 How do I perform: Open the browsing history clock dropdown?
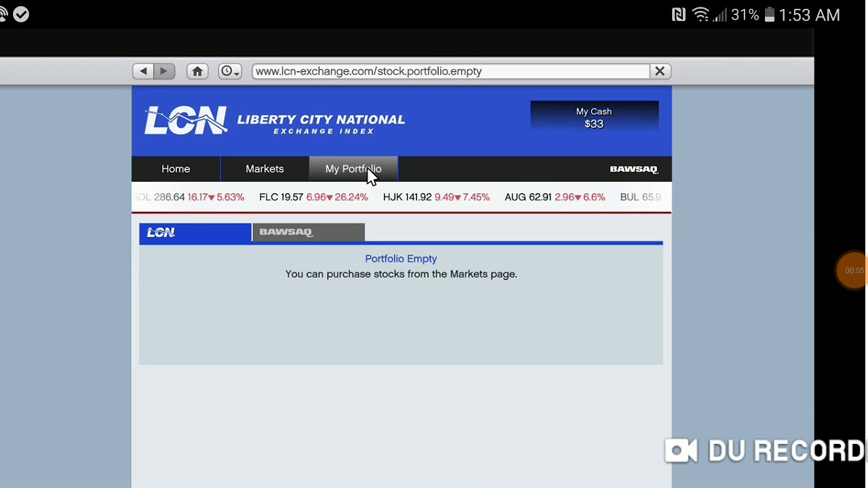point(230,71)
